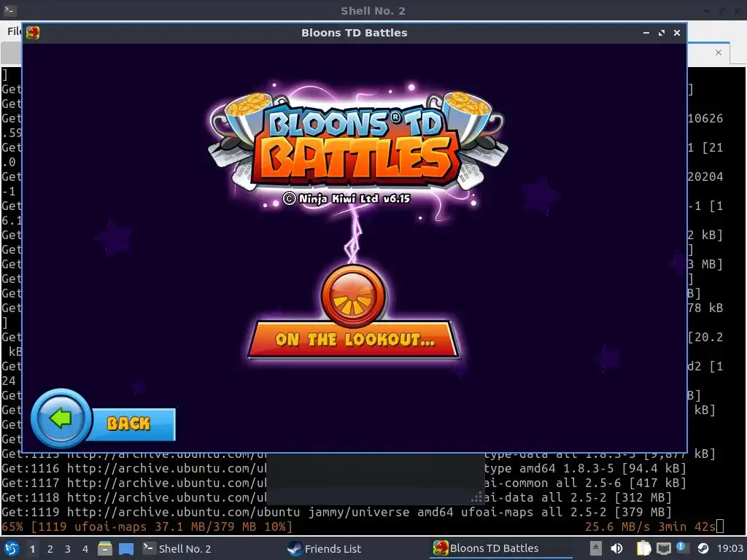The height and width of the screenshot is (560, 747).
Task: Click the Bloons TD Battles title bar icon
Action: click(33, 33)
